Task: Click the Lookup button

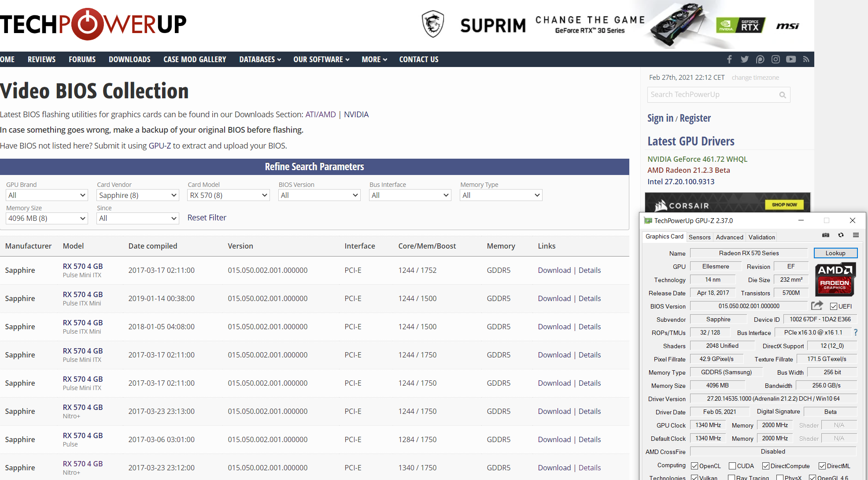Action: [x=835, y=253]
